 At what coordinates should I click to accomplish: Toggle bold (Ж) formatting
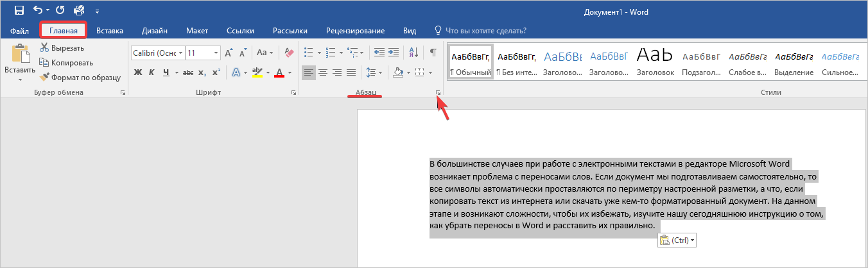(x=137, y=72)
